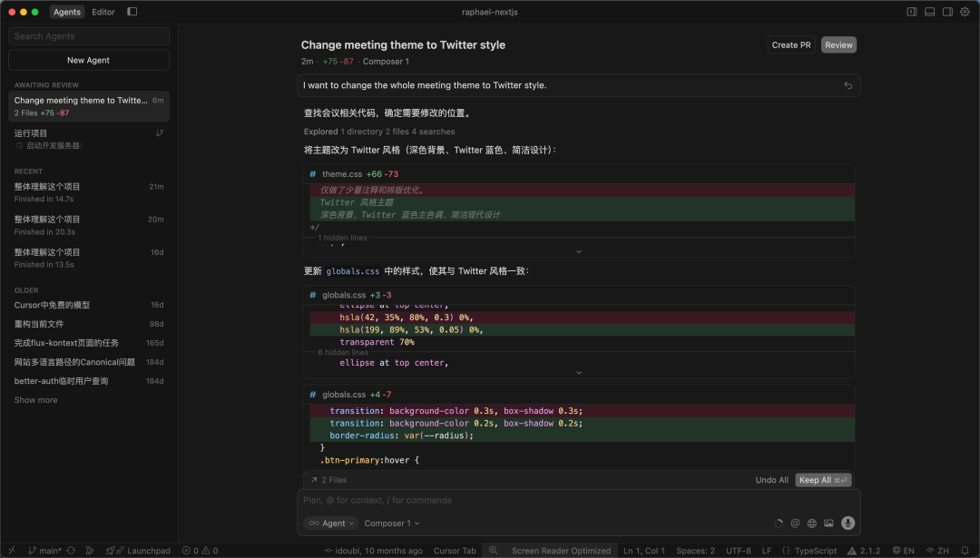Open the Agent mode dropdown
The image size is (980, 558).
[330, 523]
